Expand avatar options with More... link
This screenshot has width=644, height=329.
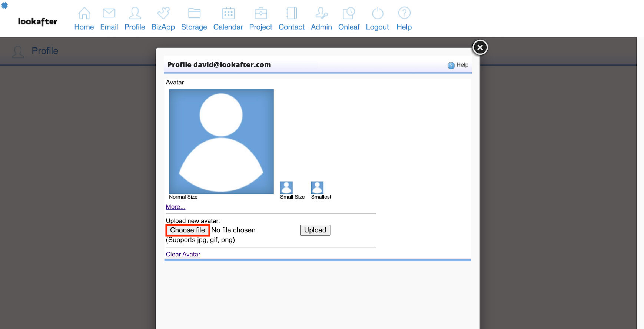pos(176,207)
